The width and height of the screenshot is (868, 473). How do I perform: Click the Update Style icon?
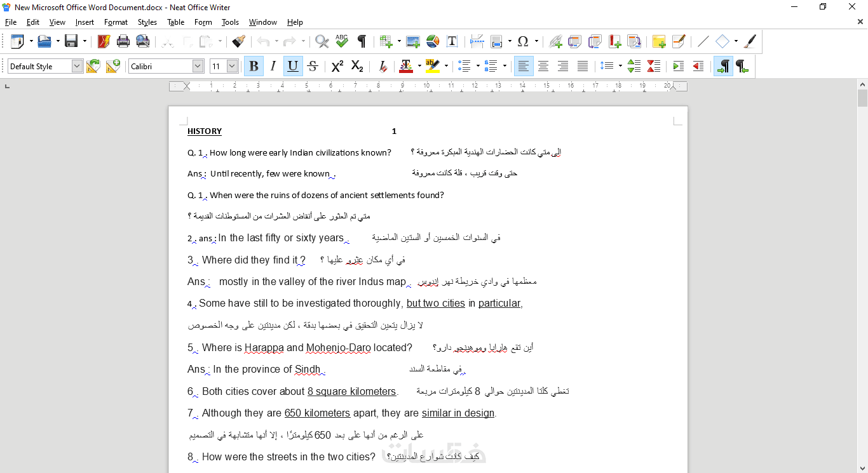(93, 66)
